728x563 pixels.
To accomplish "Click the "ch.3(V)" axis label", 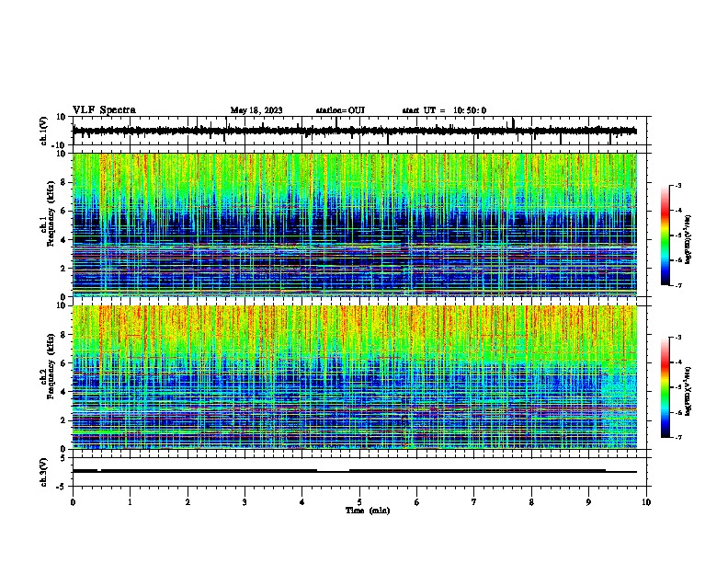I will tap(44, 472).
